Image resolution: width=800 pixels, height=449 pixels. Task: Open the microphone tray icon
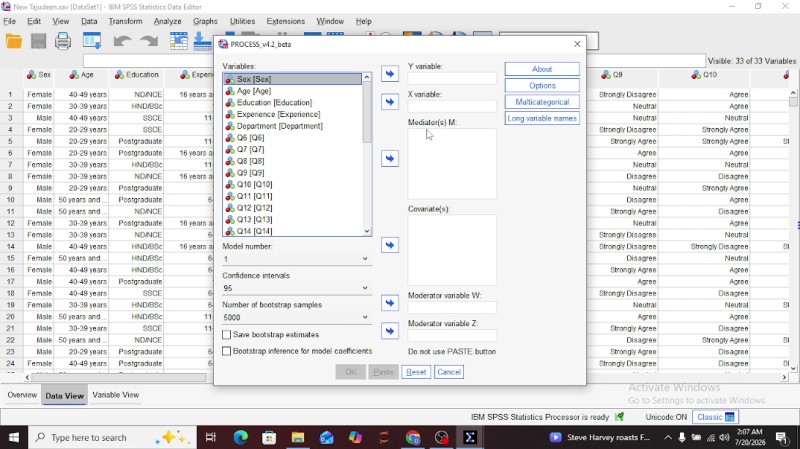tap(682, 437)
